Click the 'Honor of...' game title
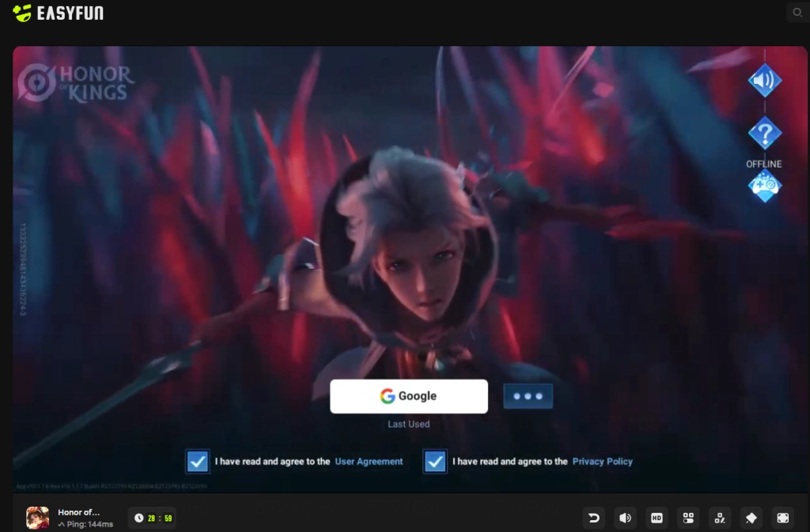The image size is (810, 532). point(79,512)
